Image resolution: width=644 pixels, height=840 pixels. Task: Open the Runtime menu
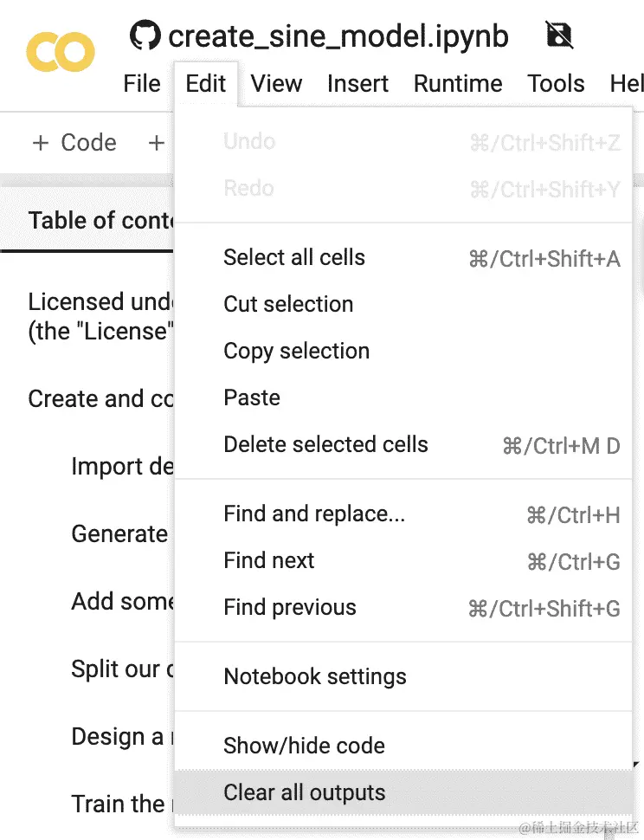[458, 84]
